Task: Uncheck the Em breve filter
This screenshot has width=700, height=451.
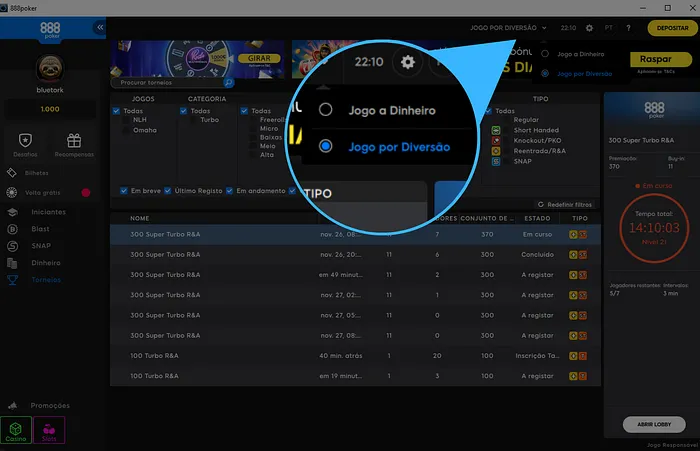Action: click(124, 191)
